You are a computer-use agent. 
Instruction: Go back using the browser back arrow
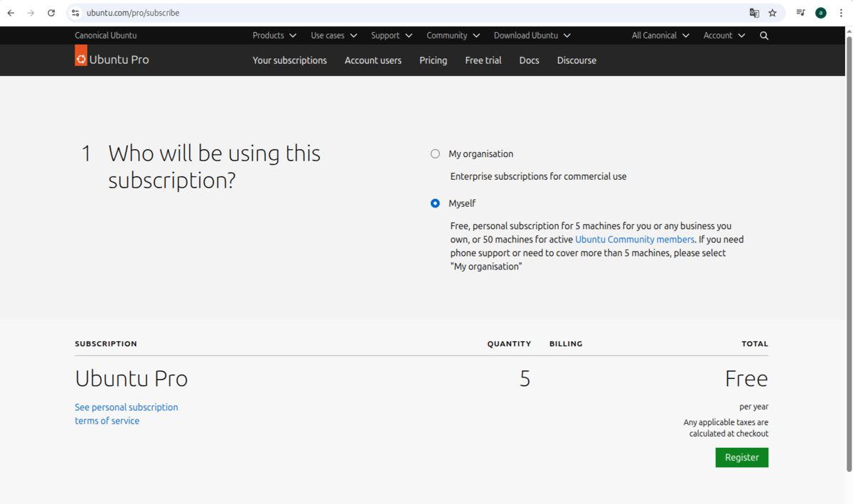[11, 13]
